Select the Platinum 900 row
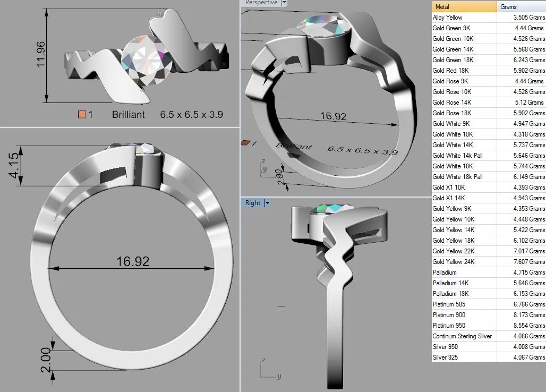The height and width of the screenshot is (392, 546). [x=489, y=314]
